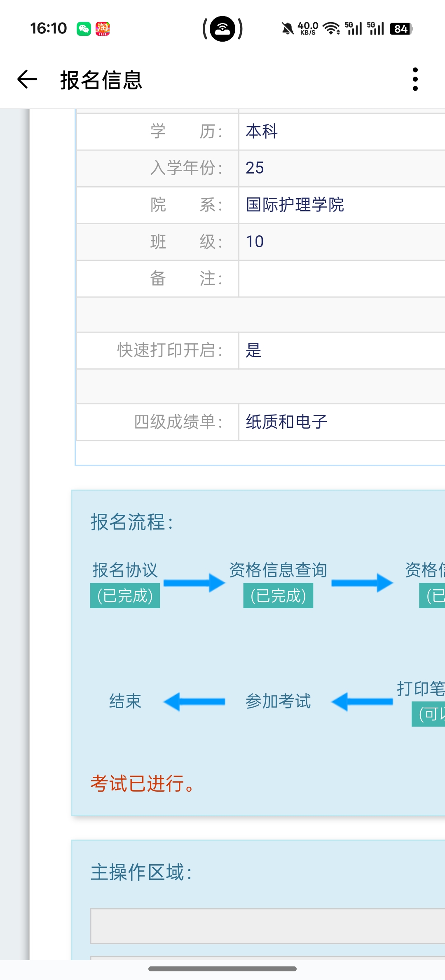Select the 报名协议 step
445x980 pixels.
tap(125, 570)
